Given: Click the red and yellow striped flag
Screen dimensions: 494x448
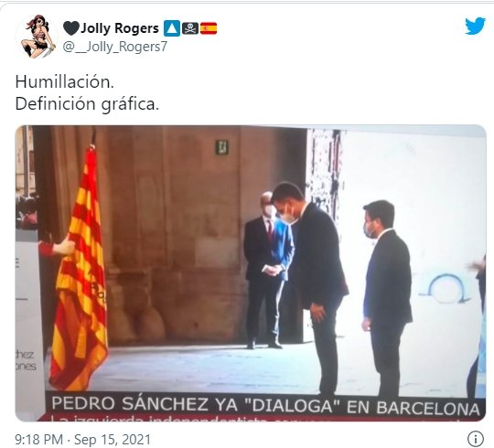Looking at the screenshot, I should (x=80, y=271).
